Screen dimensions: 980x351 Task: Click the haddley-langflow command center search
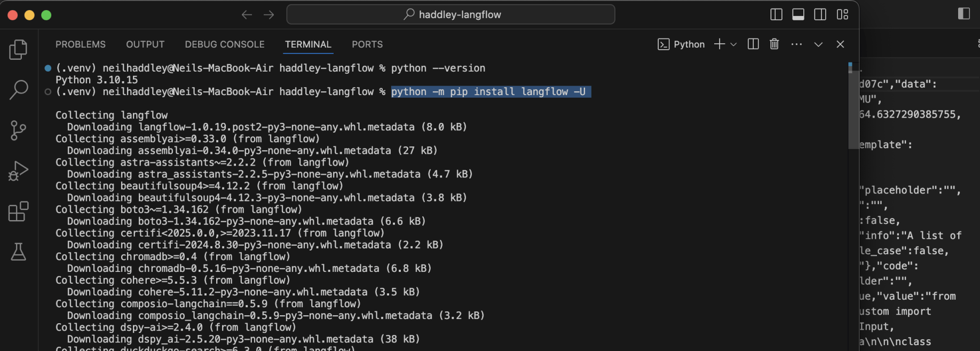point(451,14)
